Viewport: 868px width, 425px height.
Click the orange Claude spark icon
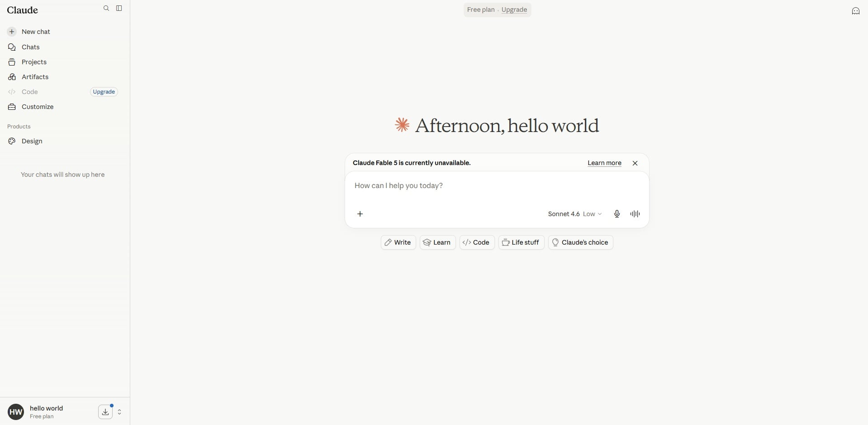click(402, 125)
